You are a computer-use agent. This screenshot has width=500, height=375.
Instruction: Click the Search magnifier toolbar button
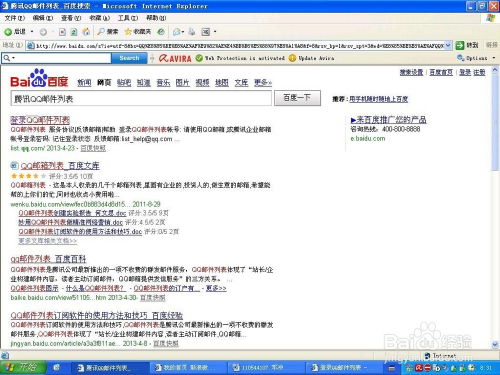(108, 32)
